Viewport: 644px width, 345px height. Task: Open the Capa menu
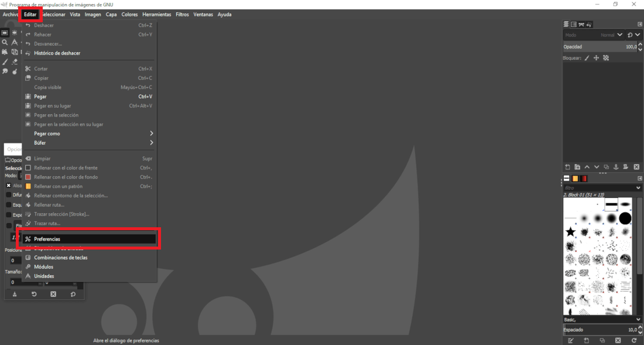coord(111,15)
